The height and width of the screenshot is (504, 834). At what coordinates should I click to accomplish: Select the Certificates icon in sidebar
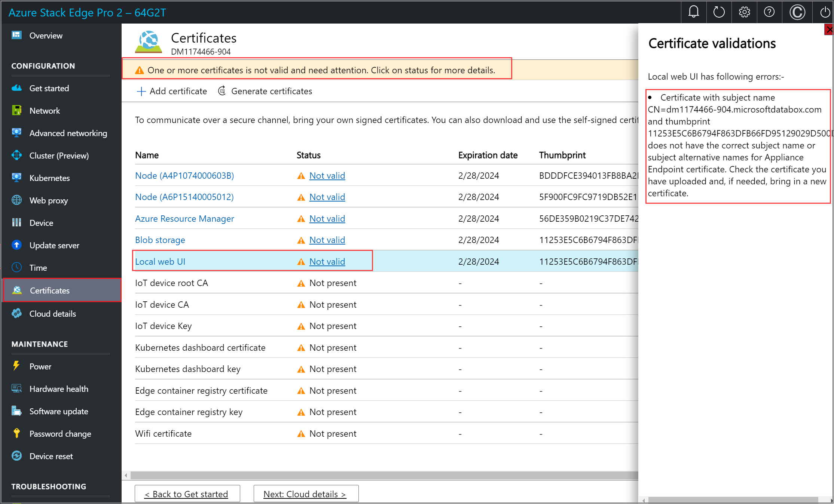click(17, 290)
